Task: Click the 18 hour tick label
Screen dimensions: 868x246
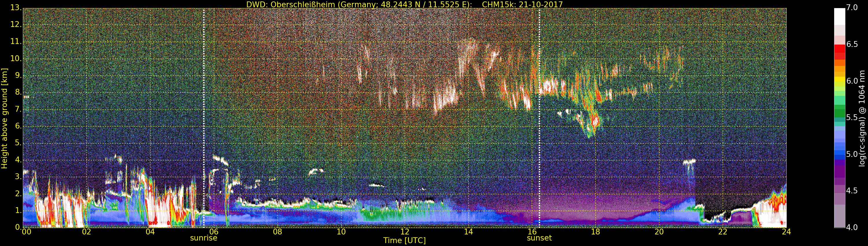Action: click(x=595, y=232)
